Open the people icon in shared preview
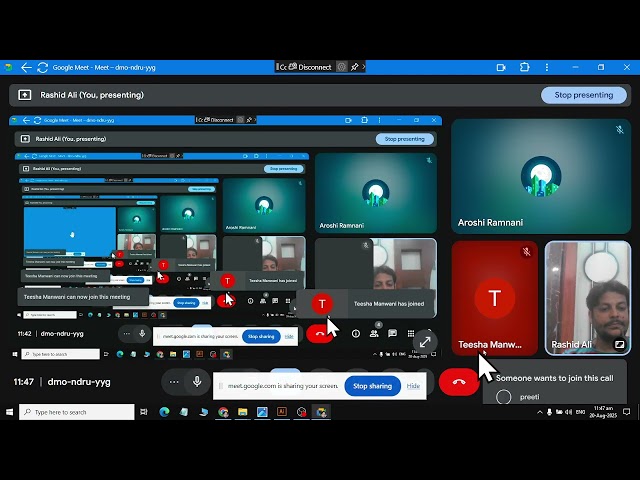640x480 pixels. point(374,334)
